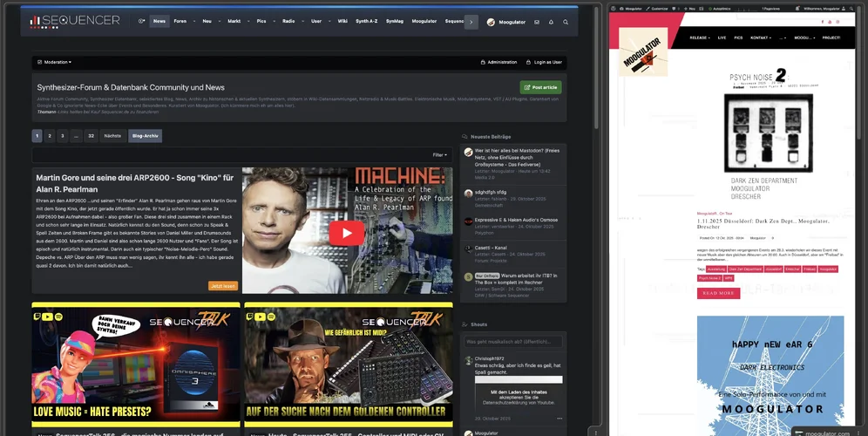Click the '+ Neu' item in WordPress bar
This screenshot has height=436, width=868.
pyautogui.click(x=689, y=9)
